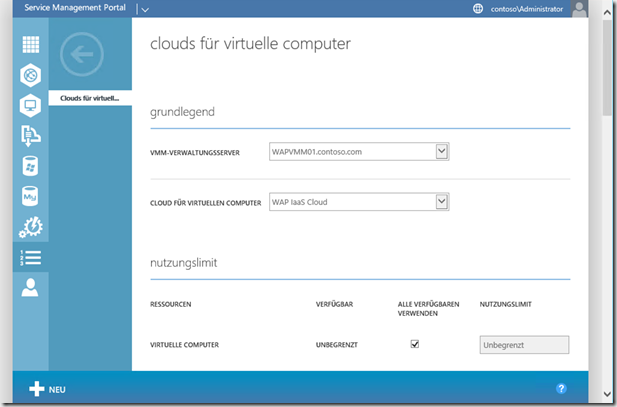Open the Plans list icon
The height and width of the screenshot is (407, 617).
(30, 257)
